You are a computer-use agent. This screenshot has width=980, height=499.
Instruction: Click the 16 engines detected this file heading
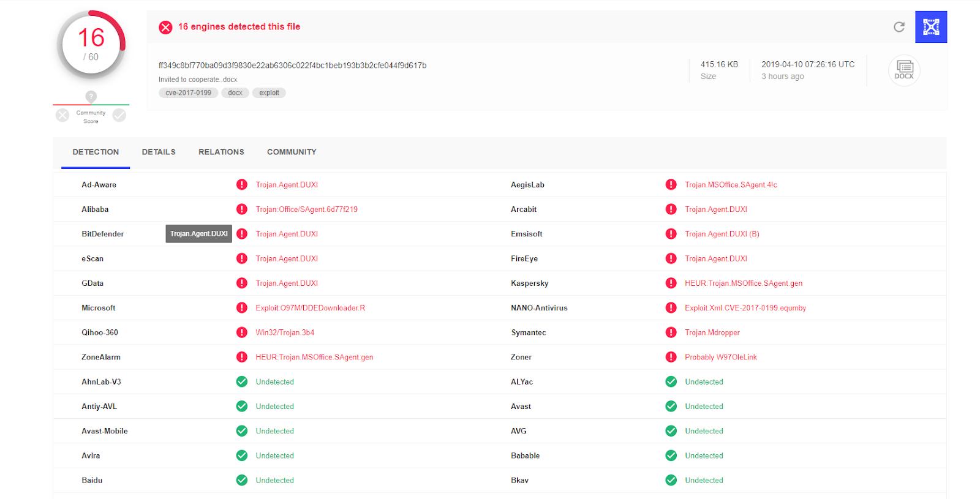point(239,27)
